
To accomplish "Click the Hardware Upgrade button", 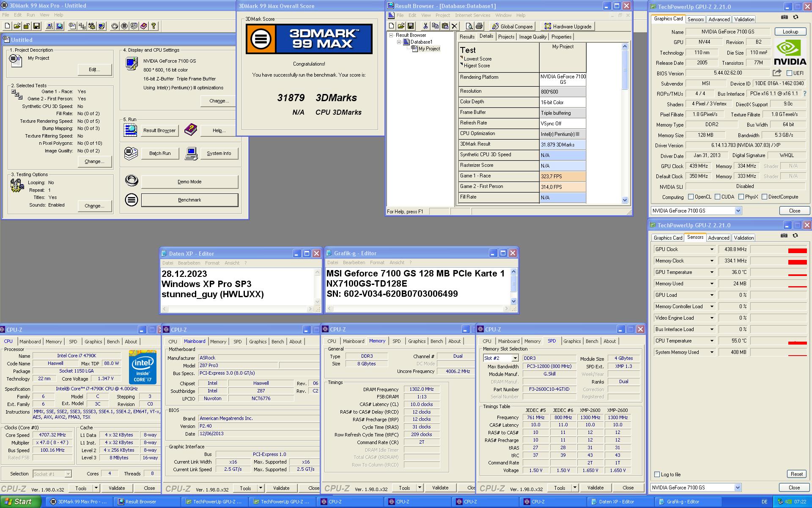I will [568, 26].
